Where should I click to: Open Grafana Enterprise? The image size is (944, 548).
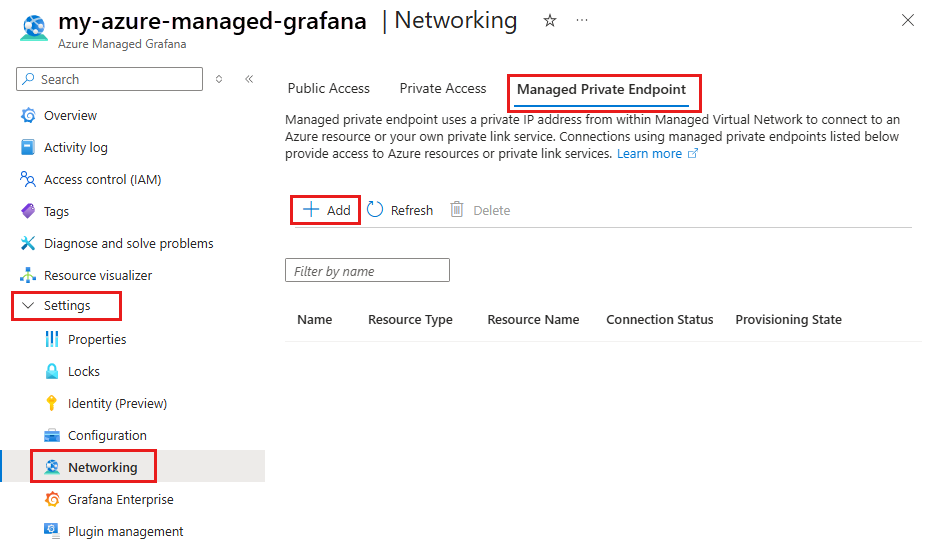[120, 499]
